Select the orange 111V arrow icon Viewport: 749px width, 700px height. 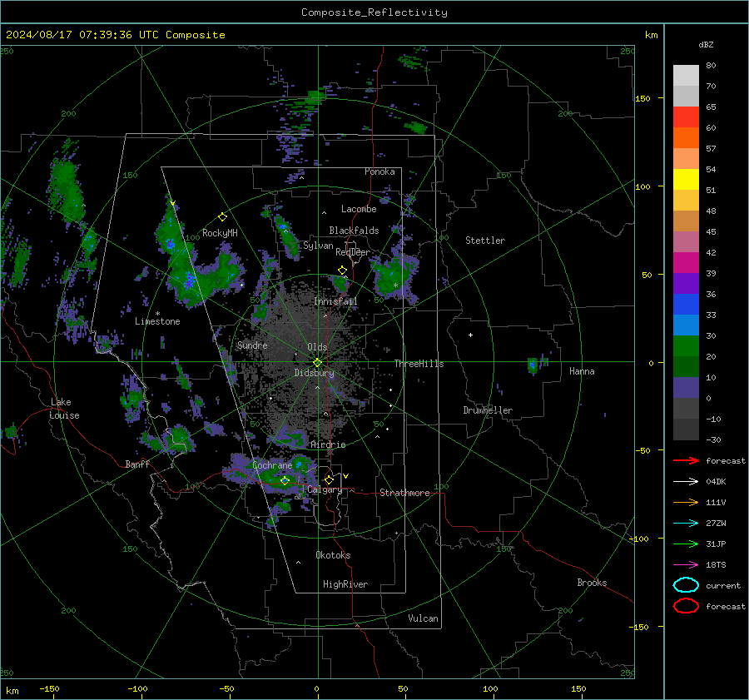point(686,502)
